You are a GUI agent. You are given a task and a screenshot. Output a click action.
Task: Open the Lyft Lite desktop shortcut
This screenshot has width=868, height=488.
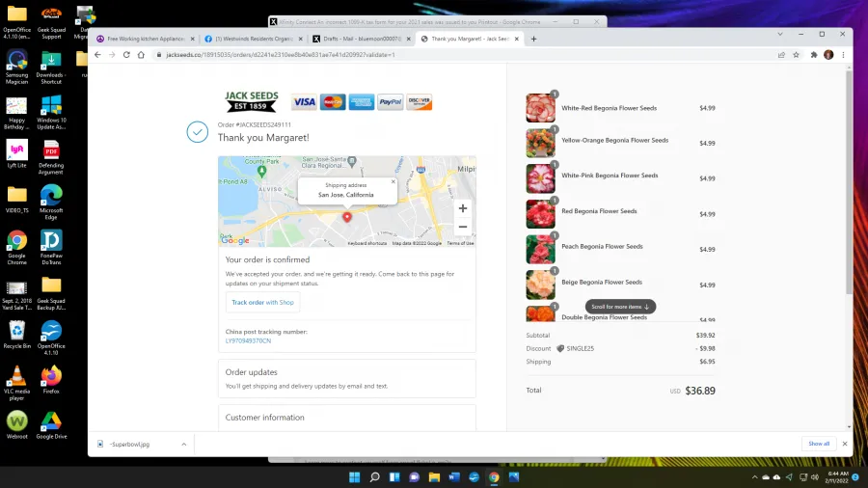tap(16, 153)
